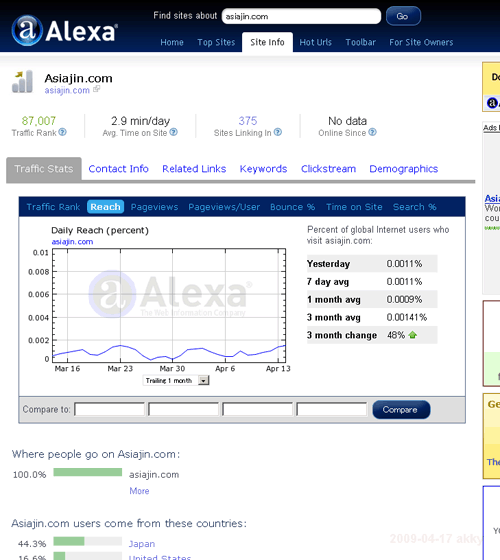
Task: Open help icon beside Sites Linking In
Action: [278, 132]
